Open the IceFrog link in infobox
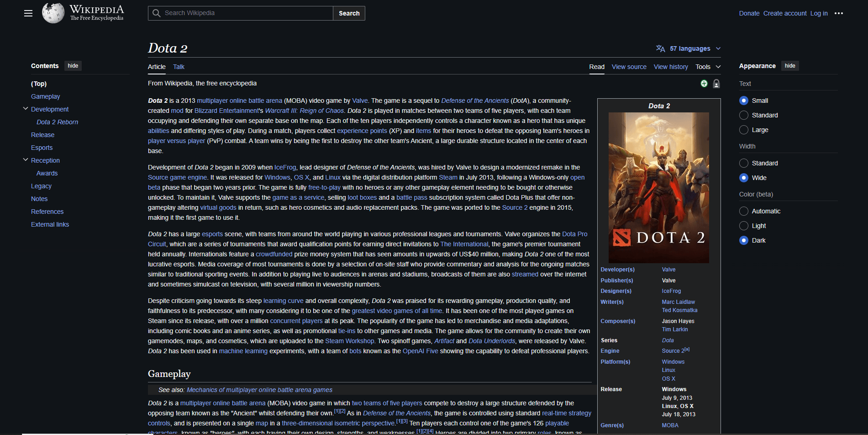This screenshot has height=435, width=868. (671, 291)
